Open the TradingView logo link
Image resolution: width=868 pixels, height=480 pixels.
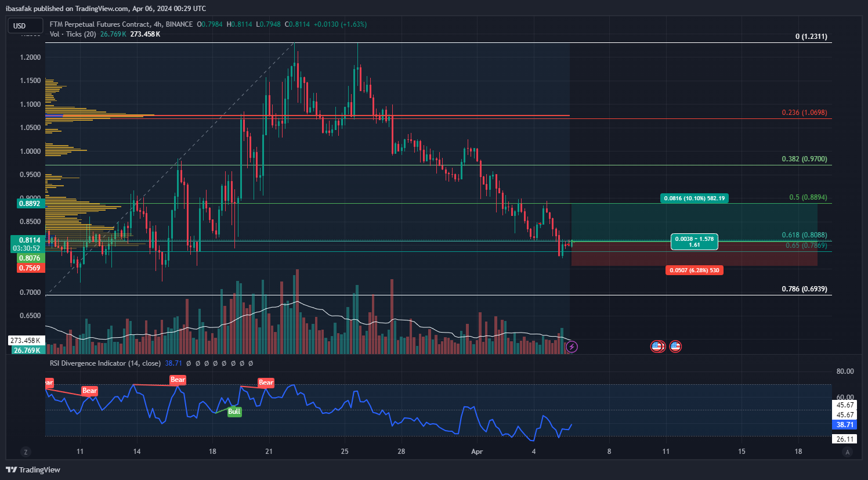(x=33, y=470)
